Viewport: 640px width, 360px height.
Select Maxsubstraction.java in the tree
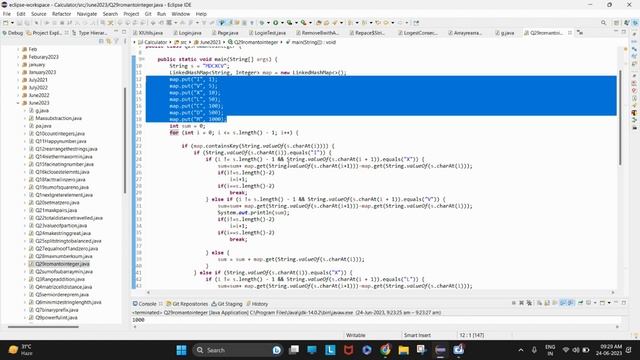(x=58, y=118)
